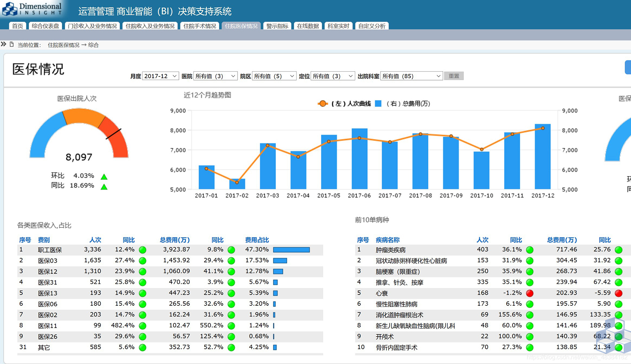Open the 在线数据 tab
The height and width of the screenshot is (364, 631).
308,26
